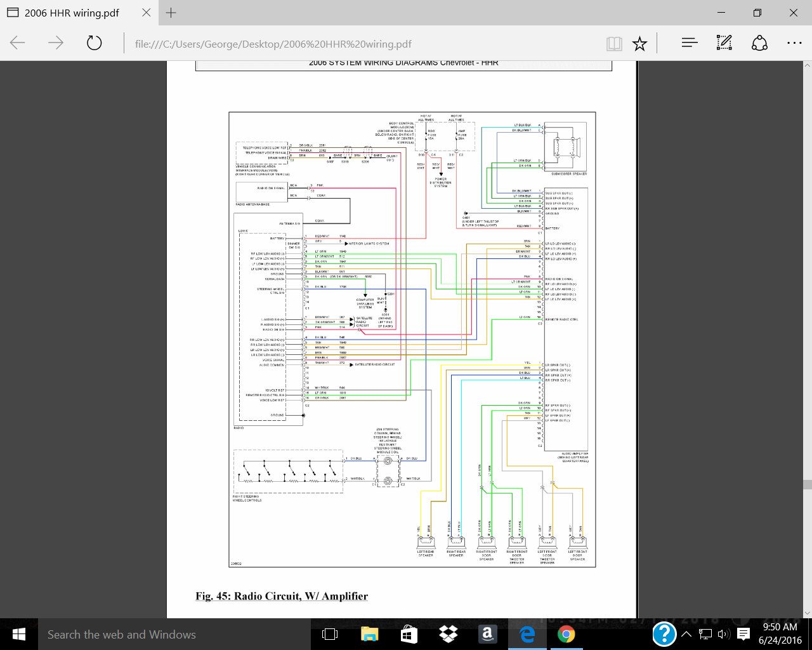The width and height of the screenshot is (812, 650).
Task: Open reading view icon
Action: click(613, 43)
